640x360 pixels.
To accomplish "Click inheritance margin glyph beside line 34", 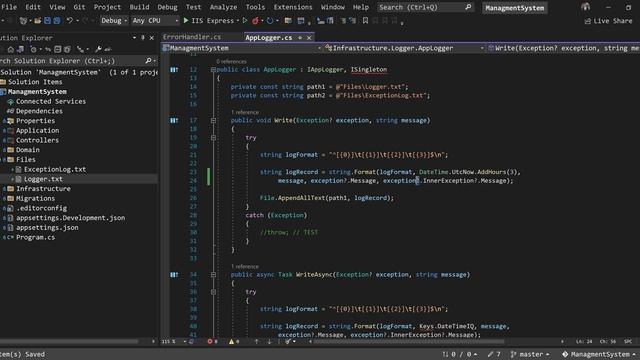I will click(174, 275).
